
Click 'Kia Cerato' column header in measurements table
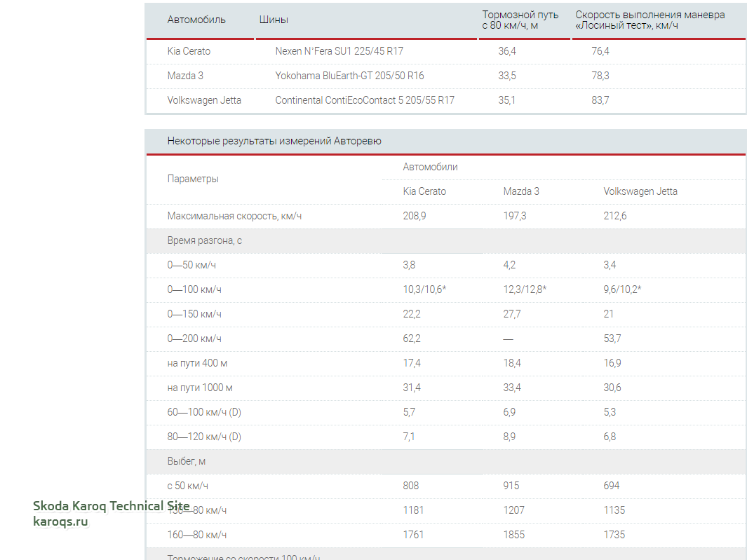(424, 191)
